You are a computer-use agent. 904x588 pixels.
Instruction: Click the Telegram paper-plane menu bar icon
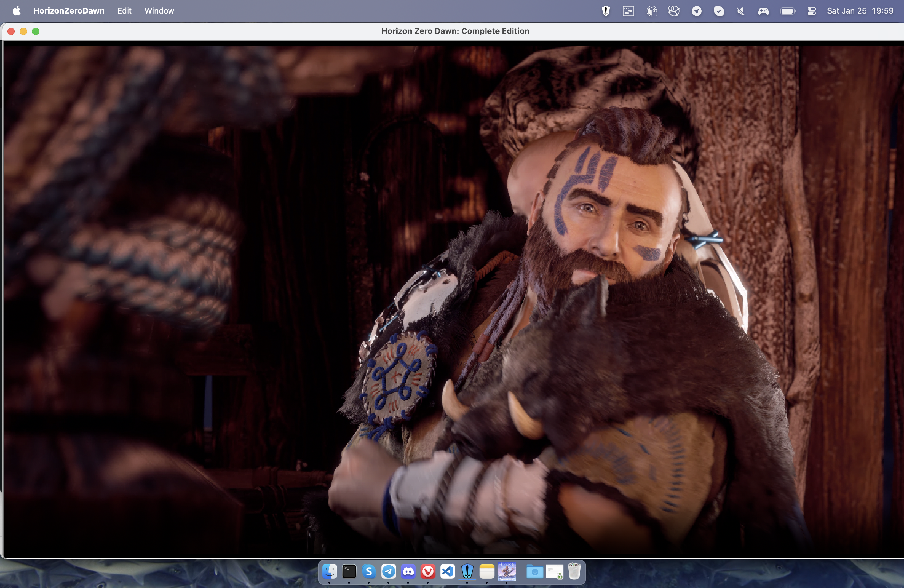pyautogui.click(x=697, y=11)
